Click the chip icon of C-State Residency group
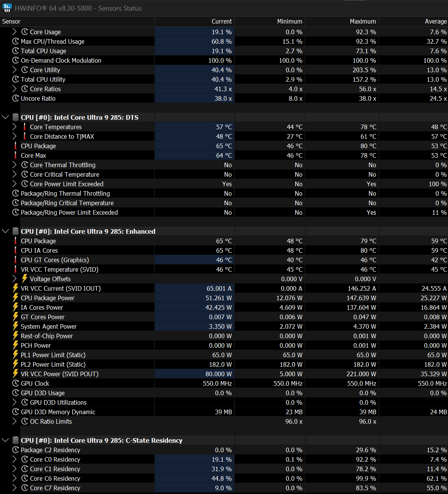Screen dimensions: 448x494 coord(16,440)
